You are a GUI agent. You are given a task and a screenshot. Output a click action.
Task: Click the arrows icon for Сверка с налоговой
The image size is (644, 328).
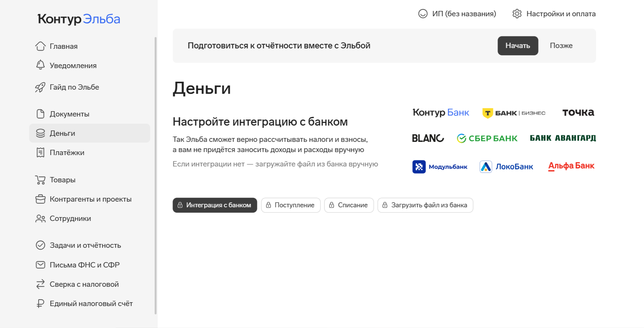(x=40, y=284)
